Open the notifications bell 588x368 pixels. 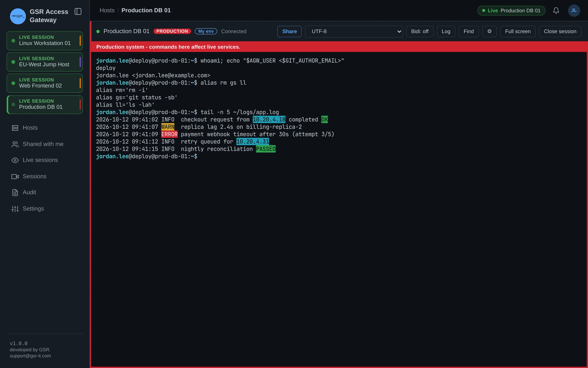tap(556, 11)
